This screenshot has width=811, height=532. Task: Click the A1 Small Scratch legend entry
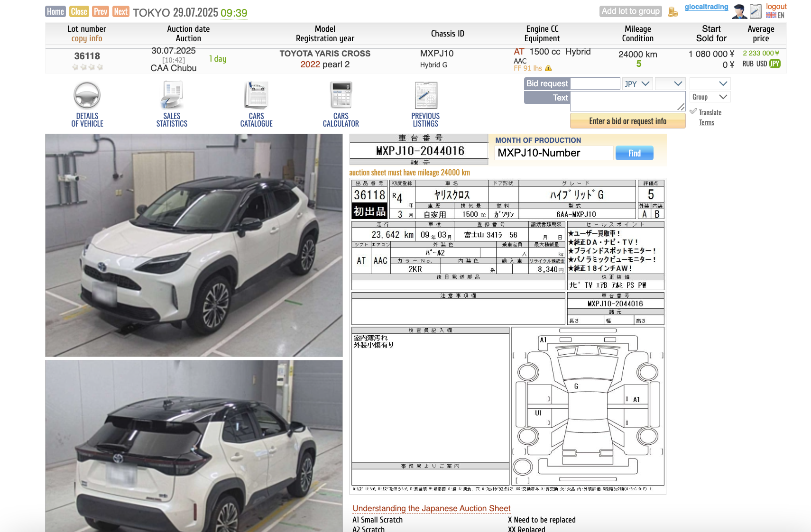tap(378, 520)
